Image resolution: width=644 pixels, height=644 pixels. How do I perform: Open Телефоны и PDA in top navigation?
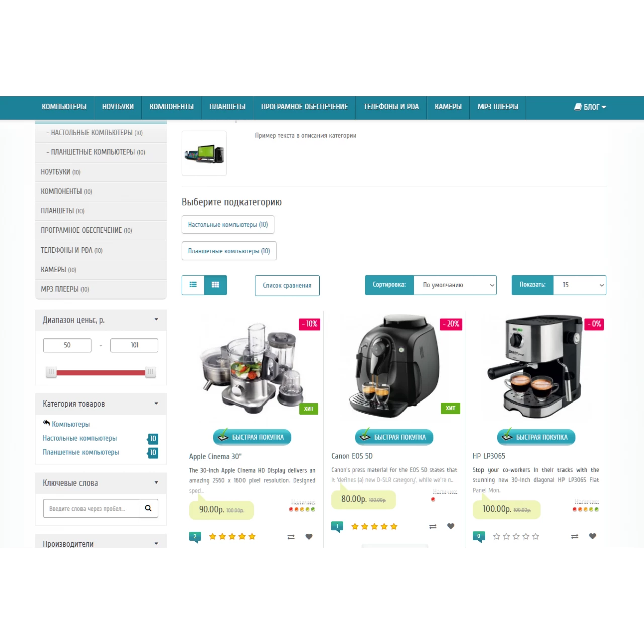point(391,107)
